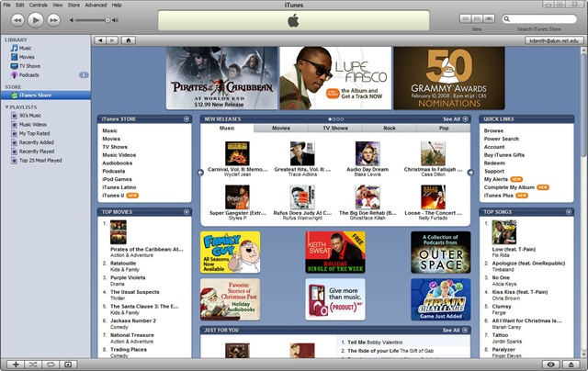Select Movies in the Library
Viewport: 588px width, 371px height.
click(27, 57)
